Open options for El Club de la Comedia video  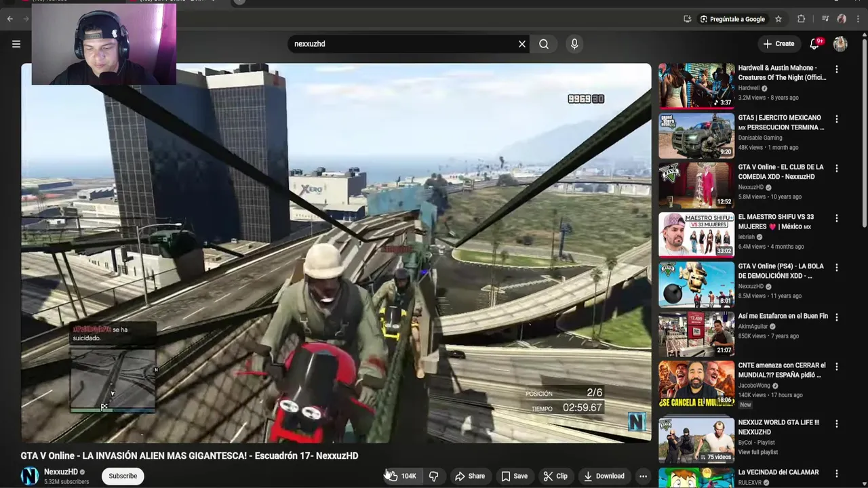coord(837,168)
